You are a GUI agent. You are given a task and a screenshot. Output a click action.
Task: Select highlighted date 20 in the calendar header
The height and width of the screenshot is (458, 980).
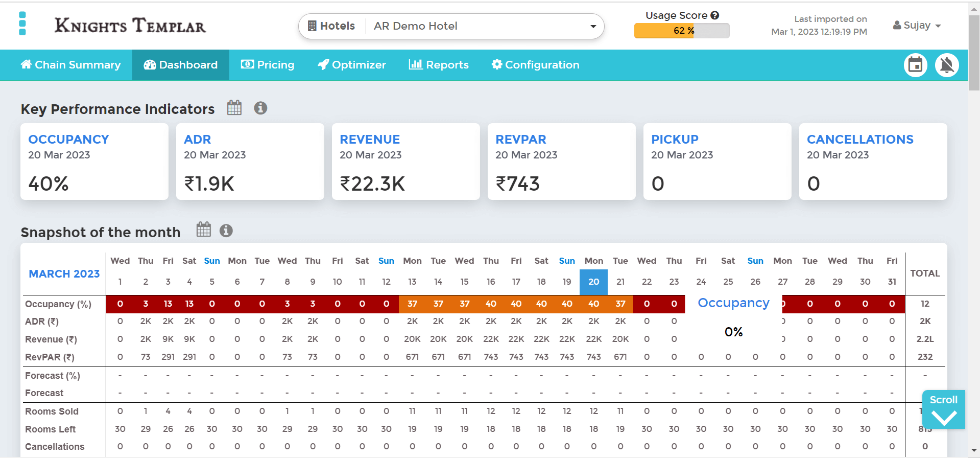(593, 282)
